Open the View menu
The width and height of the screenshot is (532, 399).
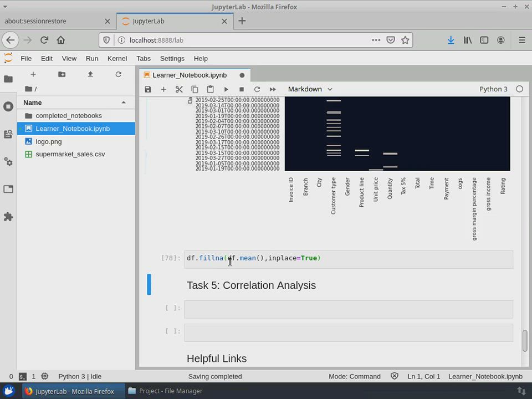point(69,58)
